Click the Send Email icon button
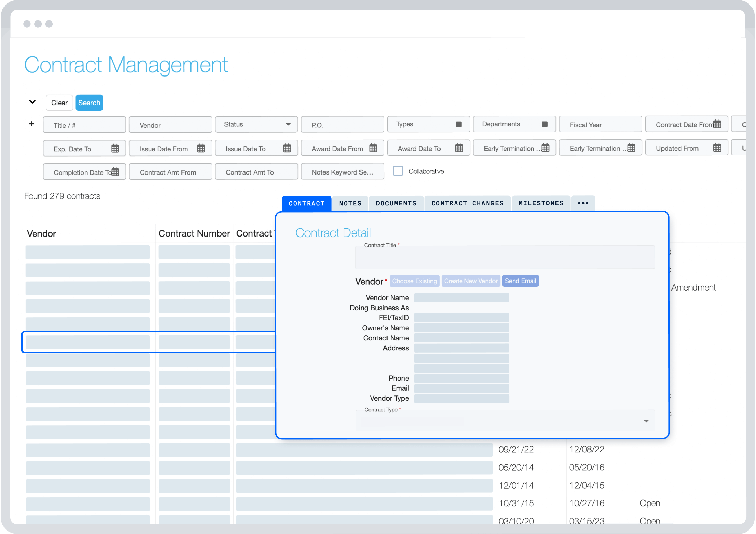 (x=519, y=281)
